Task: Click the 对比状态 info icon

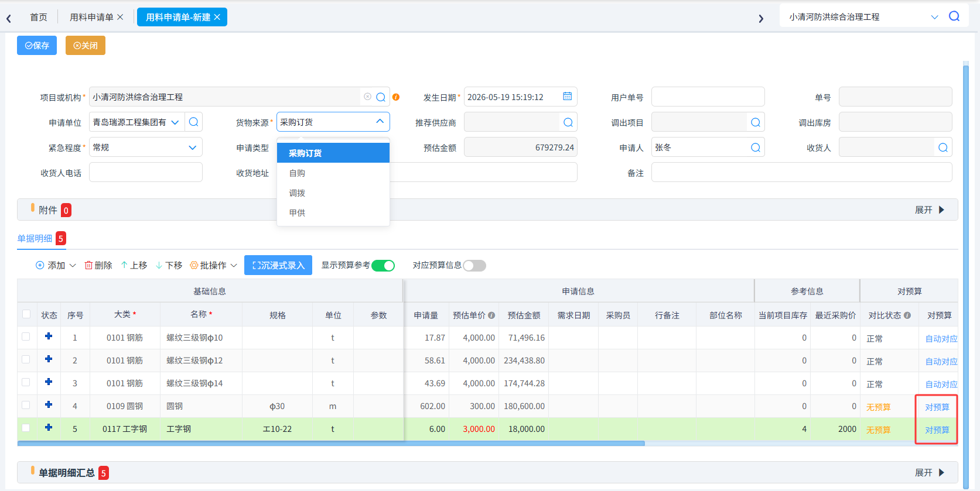Action: coord(907,315)
